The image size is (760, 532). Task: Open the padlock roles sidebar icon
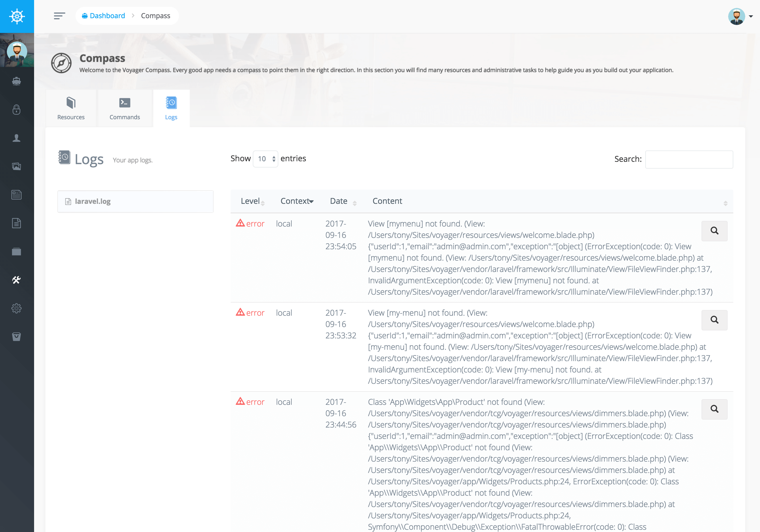[16, 110]
